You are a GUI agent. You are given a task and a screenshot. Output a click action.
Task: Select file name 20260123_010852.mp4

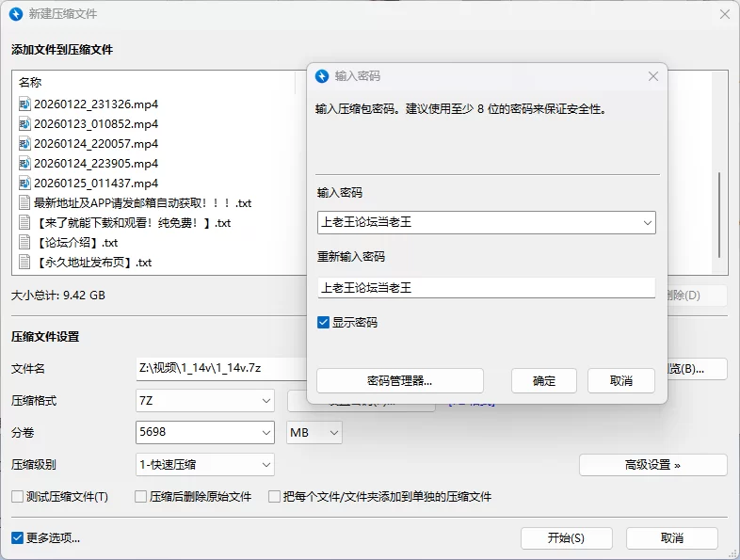click(x=96, y=123)
